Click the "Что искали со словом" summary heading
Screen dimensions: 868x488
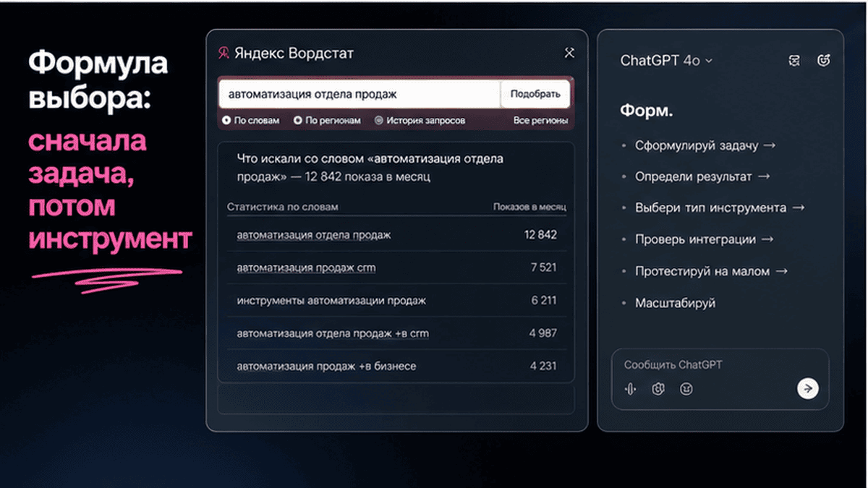tap(370, 167)
